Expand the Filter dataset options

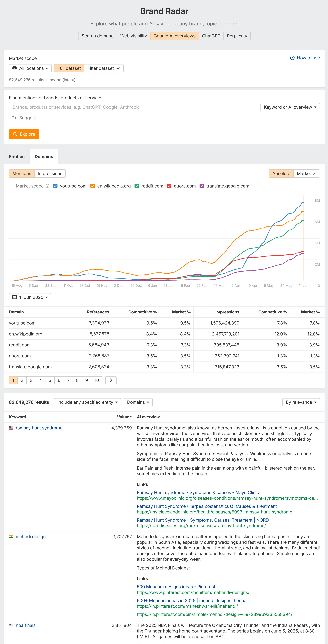coord(103,68)
